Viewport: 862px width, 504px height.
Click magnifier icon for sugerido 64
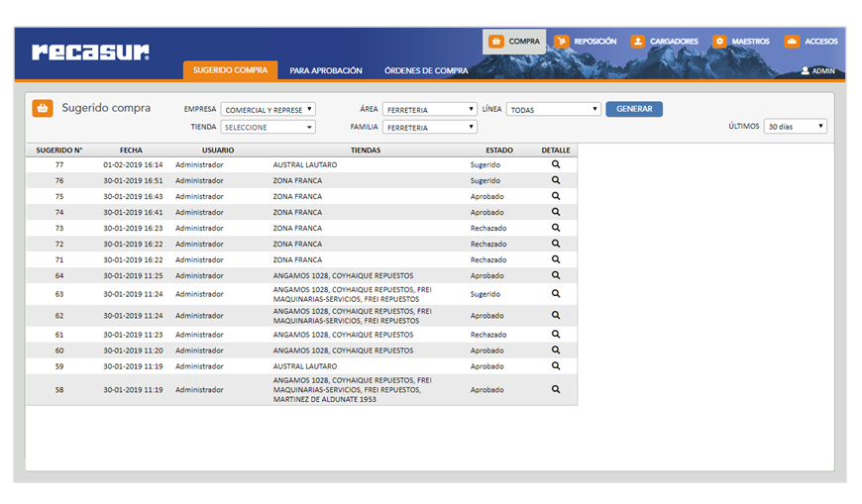556,275
